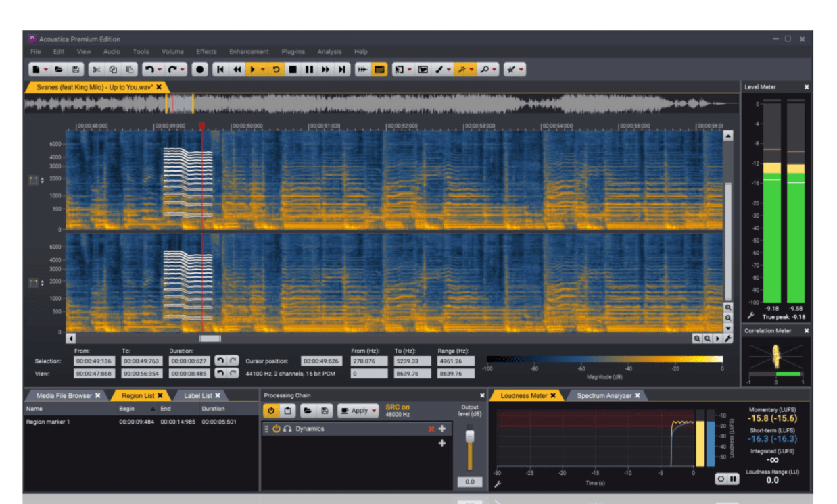837x504 pixels.
Task: Save the file with the main toolbar floppy icon
Action: click(76, 69)
